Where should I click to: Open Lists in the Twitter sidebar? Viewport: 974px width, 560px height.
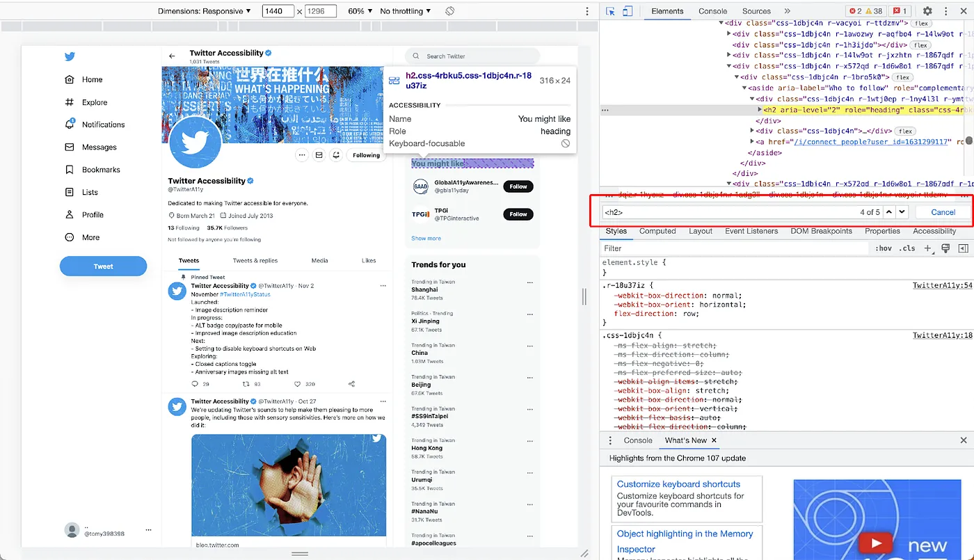tap(81, 192)
